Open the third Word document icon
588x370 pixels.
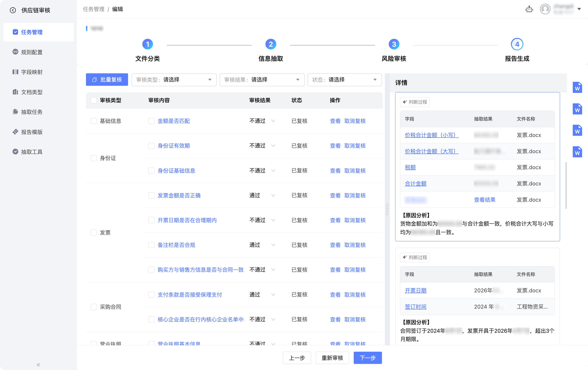[577, 130]
